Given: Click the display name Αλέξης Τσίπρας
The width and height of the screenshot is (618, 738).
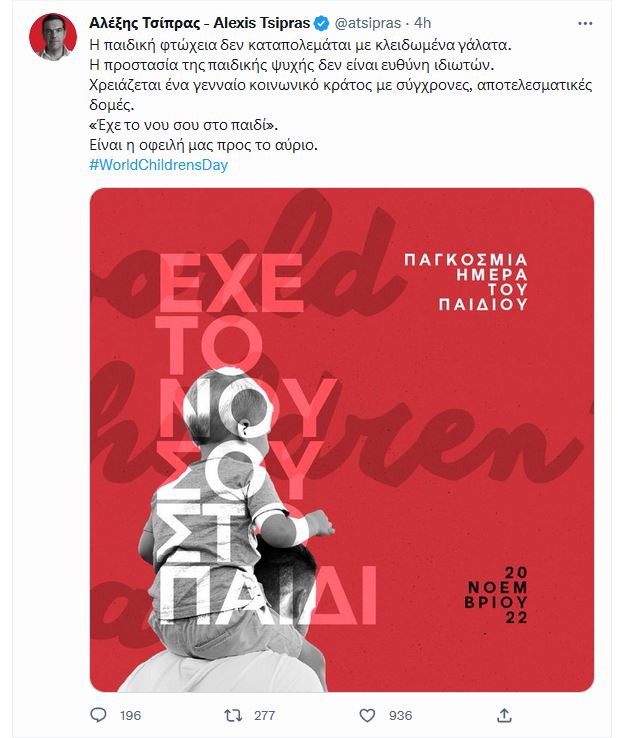Looking at the screenshot, I should pyautogui.click(x=200, y=23).
